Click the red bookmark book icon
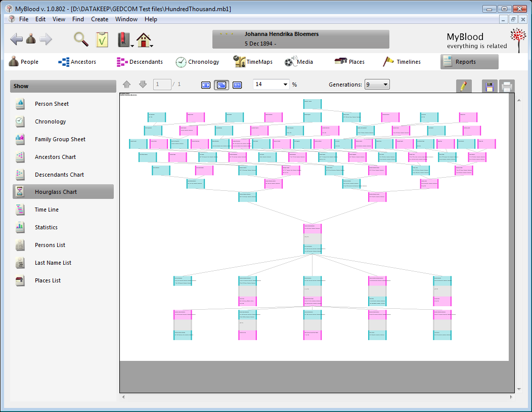The width and height of the screenshot is (532, 412). (x=123, y=39)
